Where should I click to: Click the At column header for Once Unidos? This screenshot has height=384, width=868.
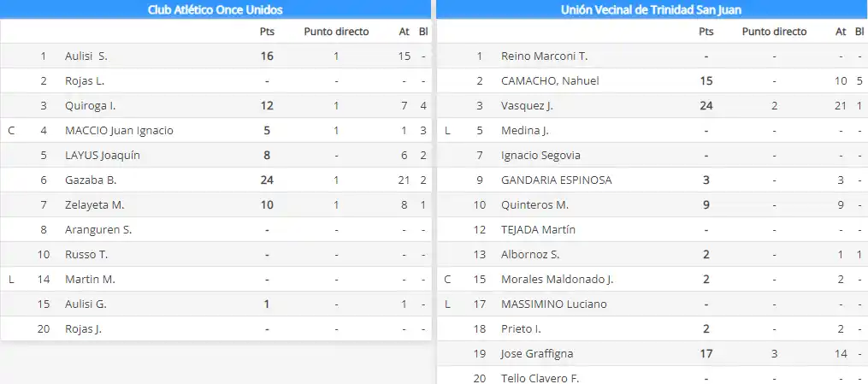pyautogui.click(x=404, y=32)
